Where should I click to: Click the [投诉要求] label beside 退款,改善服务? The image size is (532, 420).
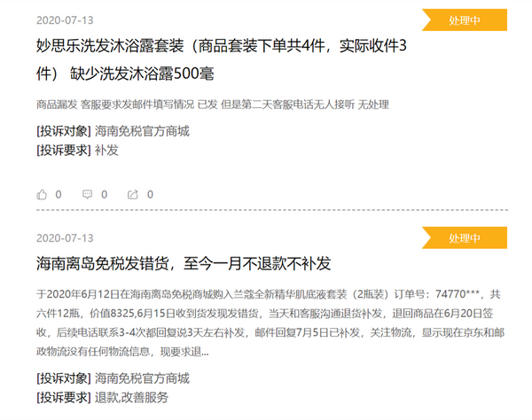tap(64, 397)
